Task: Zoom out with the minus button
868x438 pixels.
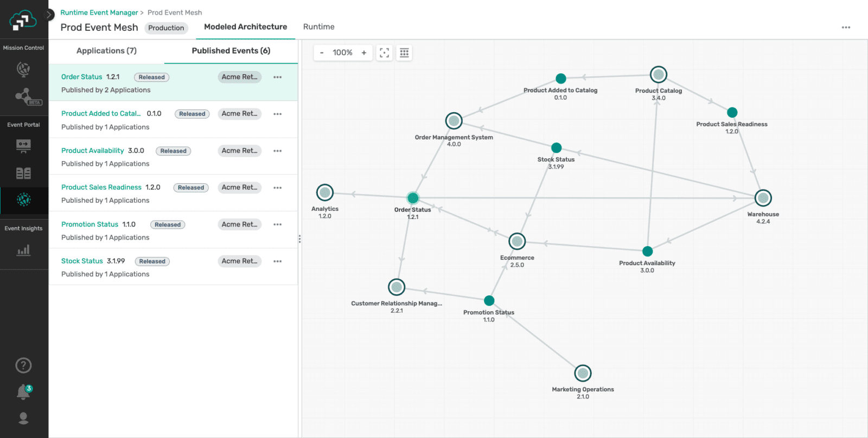Action: coord(322,53)
